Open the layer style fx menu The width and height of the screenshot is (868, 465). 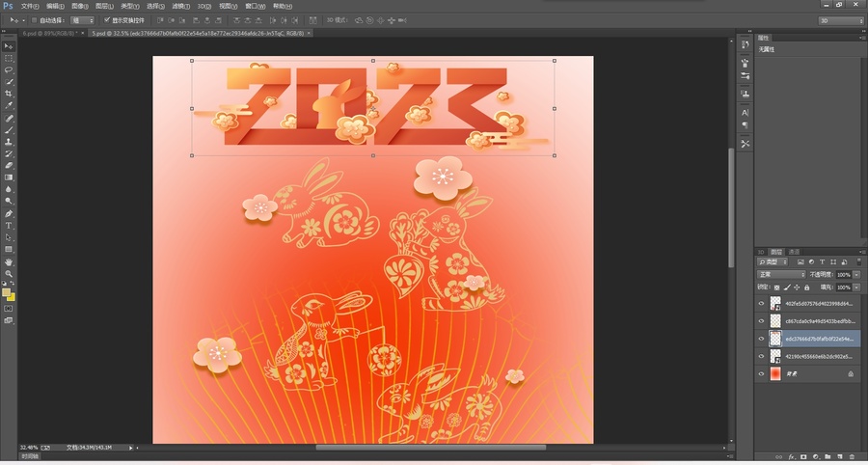(x=791, y=457)
